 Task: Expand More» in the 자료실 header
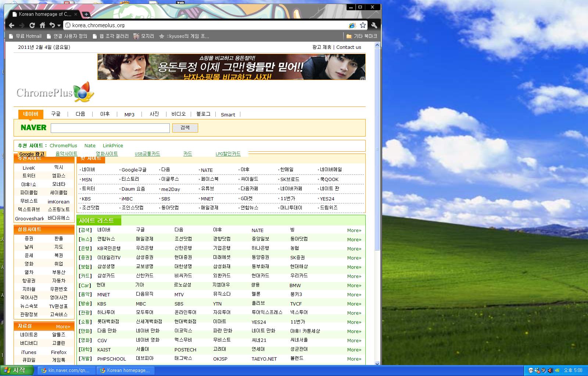click(x=63, y=326)
